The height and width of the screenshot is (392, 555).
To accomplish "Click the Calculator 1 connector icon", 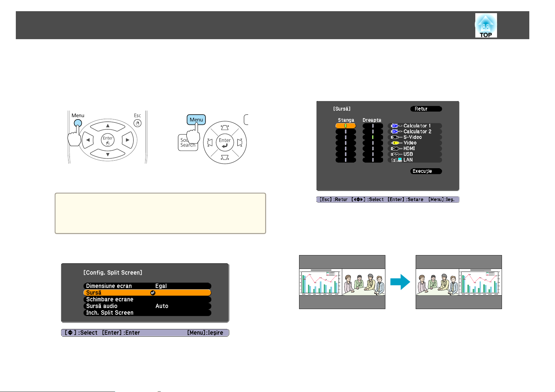I will [x=396, y=126].
